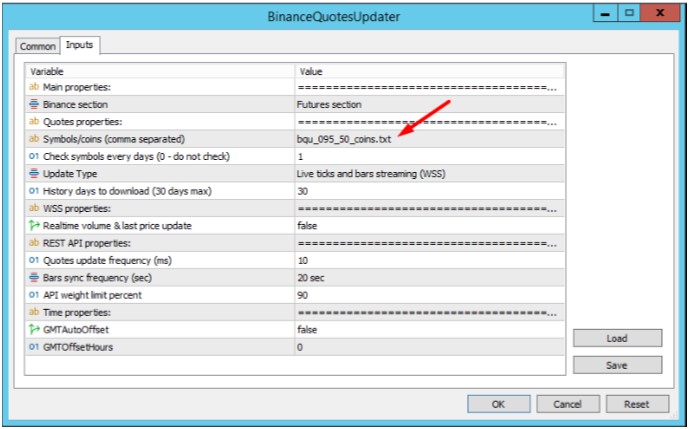Image resolution: width=689 pixels, height=429 pixels.
Task: Click the enum icon beside Update Type
Action: [34, 174]
